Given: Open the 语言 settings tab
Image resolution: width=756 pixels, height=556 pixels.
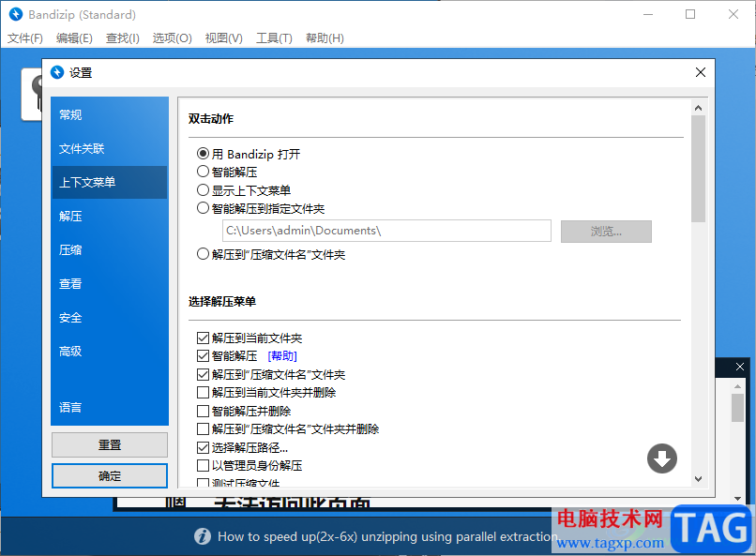Looking at the screenshot, I should coord(110,407).
